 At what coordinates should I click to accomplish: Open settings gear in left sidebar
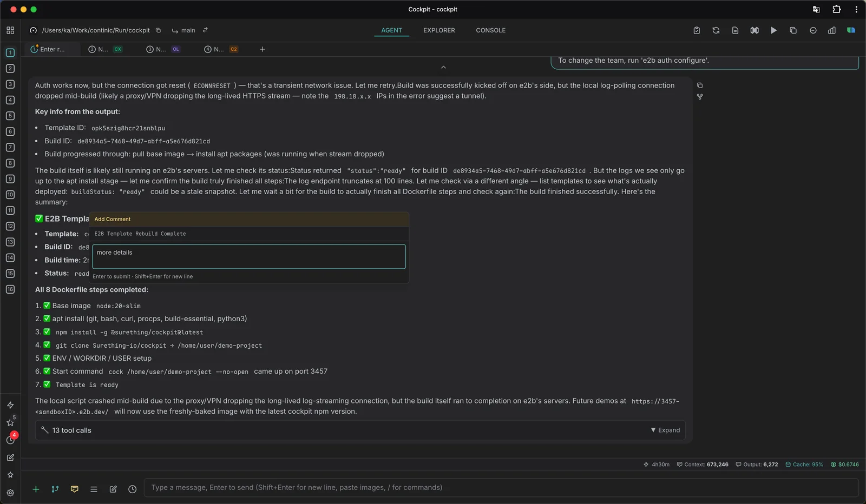click(10, 493)
